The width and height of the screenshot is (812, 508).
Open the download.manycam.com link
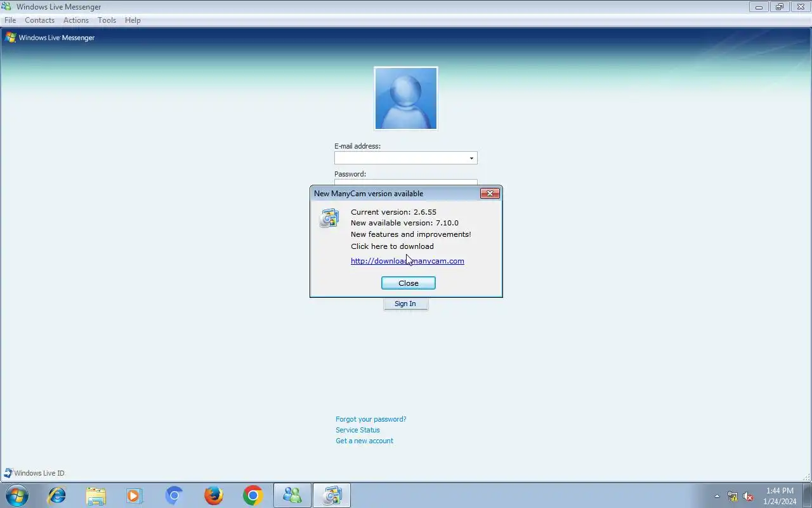(x=407, y=261)
